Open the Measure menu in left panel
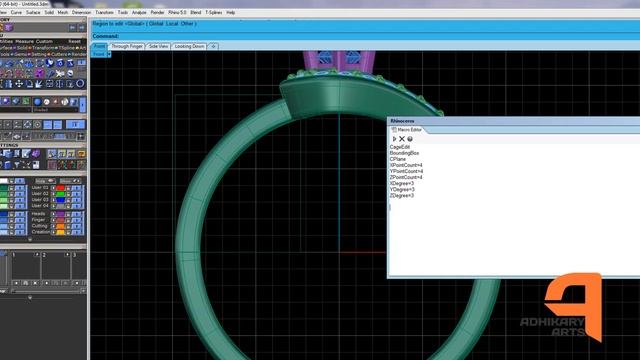The height and width of the screenshot is (360, 640). [x=24, y=42]
